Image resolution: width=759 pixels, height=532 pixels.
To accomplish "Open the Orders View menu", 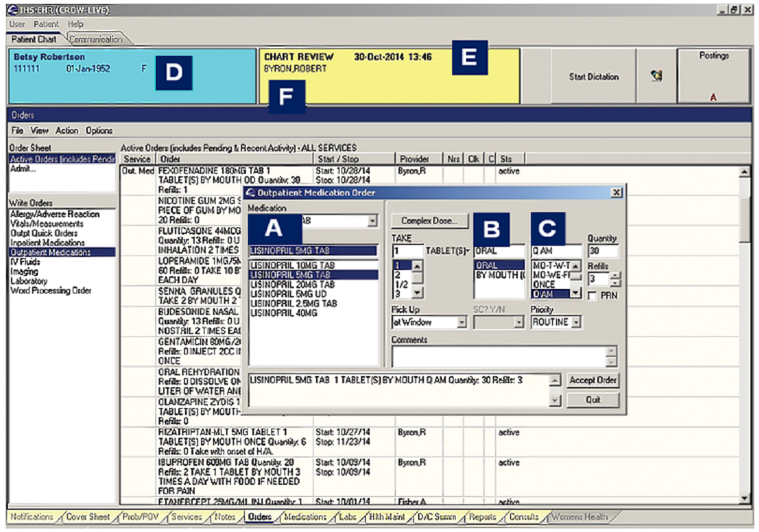I will click(39, 130).
